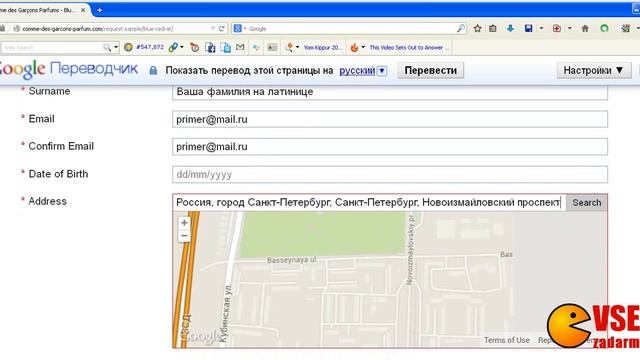Click the search bar magnifier icon
640x360 pixels.
point(460,28)
